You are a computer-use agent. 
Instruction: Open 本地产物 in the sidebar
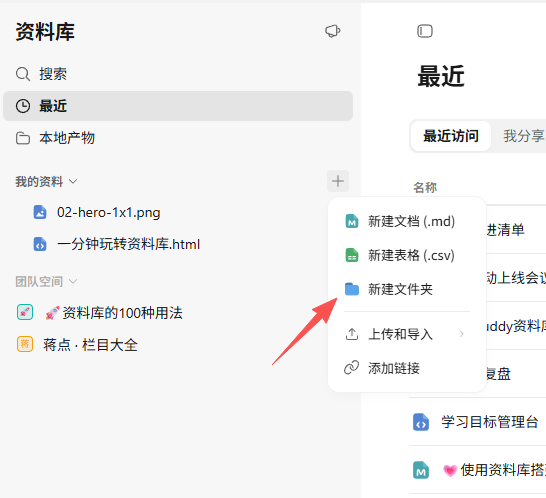tap(178, 138)
